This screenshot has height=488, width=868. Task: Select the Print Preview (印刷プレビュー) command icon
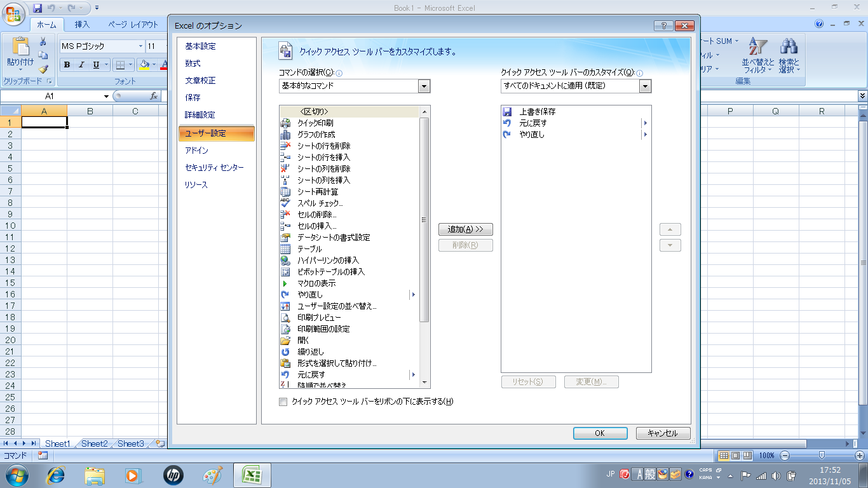(285, 318)
